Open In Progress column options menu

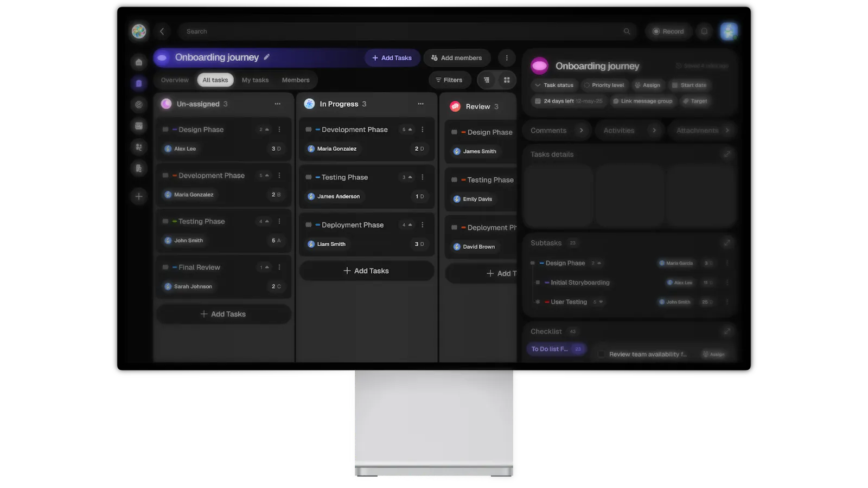click(x=420, y=104)
